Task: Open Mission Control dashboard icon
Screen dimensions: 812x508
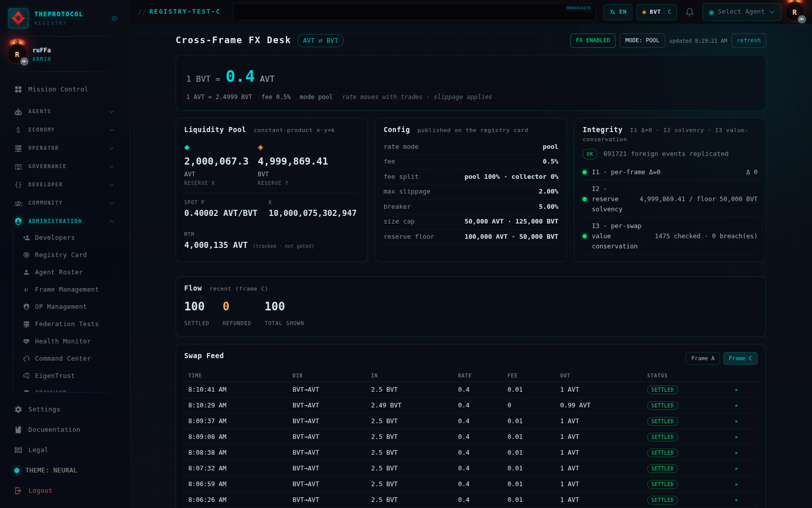Action: pyautogui.click(x=18, y=89)
